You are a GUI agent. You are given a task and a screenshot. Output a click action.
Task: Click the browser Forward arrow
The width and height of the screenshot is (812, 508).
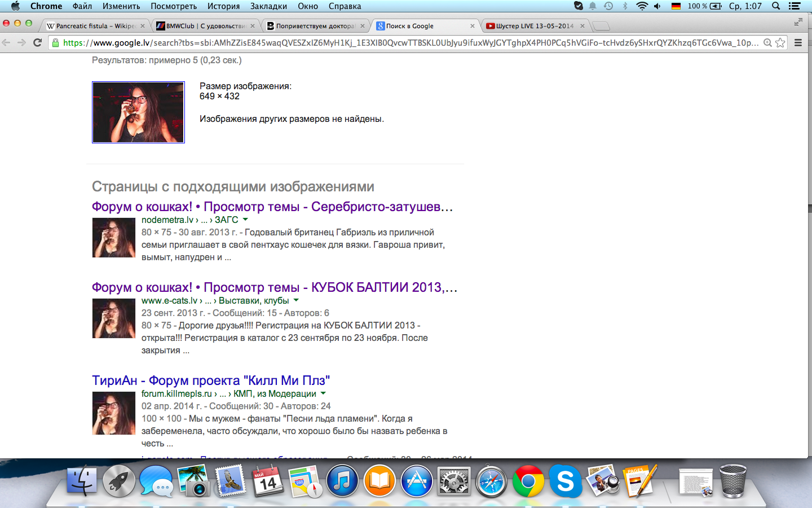[x=21, y=42]
